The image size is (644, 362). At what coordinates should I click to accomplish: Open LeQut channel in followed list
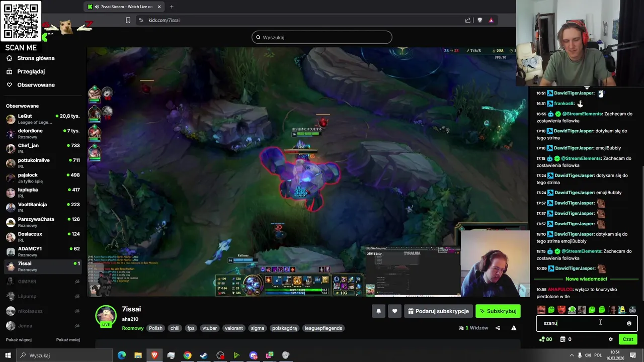pos(42,119)
